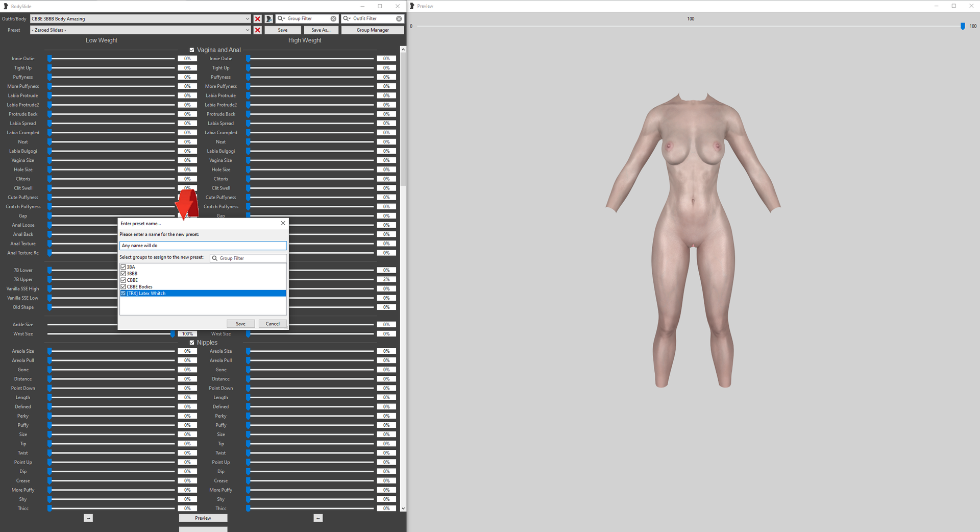
Task: Click the 'Ankle Size' slider label
Action: point(23,325)
